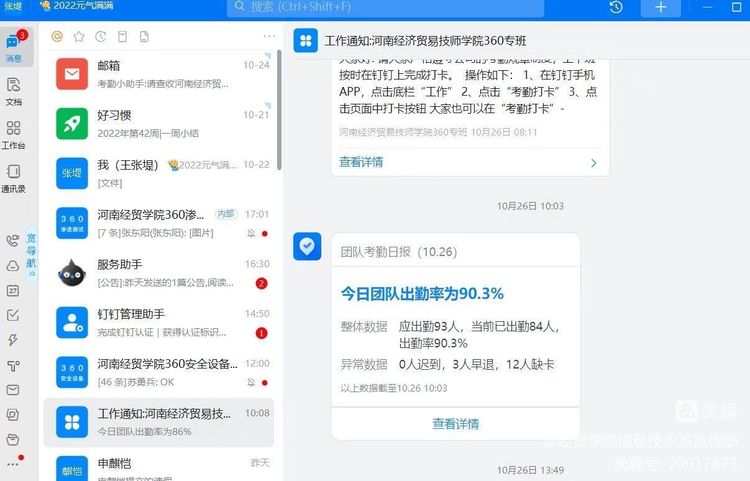Screen dimensions: 750x481
Task: Open the Documents section in sidebar
Action: (13, 91)
